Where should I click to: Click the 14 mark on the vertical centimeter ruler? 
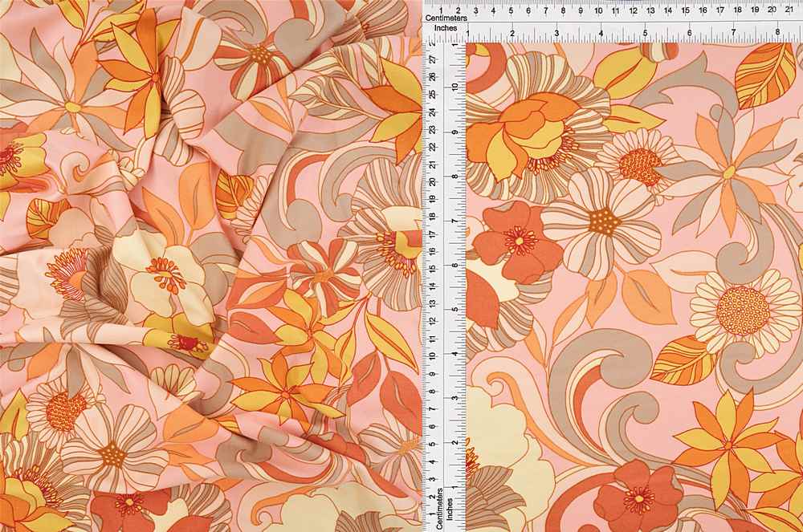pyautogui.click(x=434, y=286)
